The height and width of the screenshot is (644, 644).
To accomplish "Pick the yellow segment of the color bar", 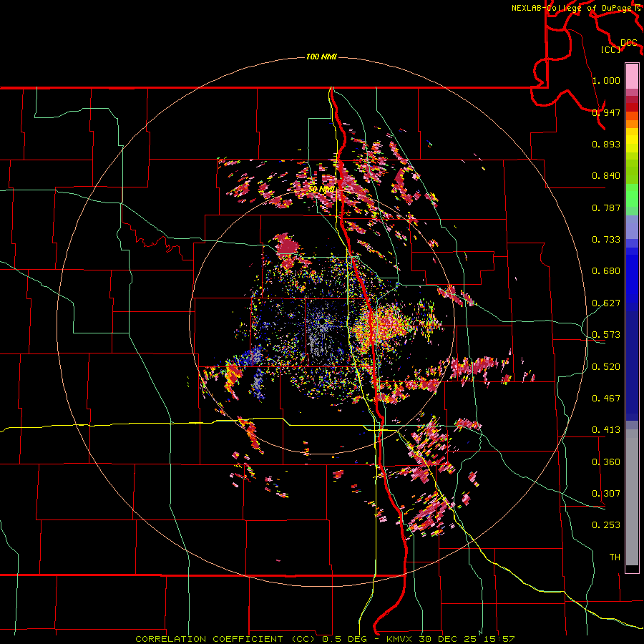I will click(x=632, y=140).
